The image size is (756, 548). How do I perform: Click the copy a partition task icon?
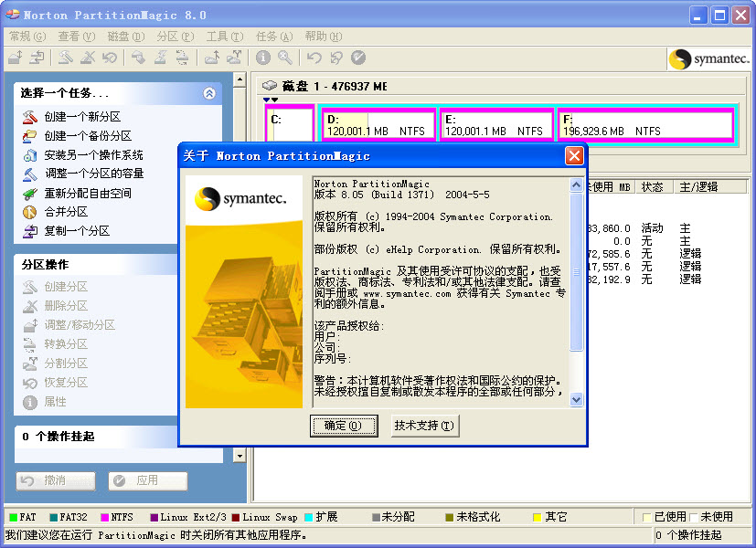tap(30, 231)
